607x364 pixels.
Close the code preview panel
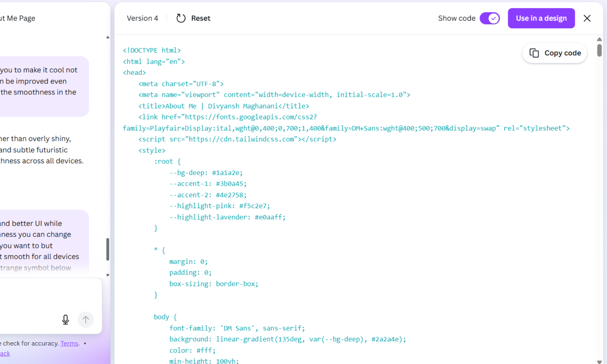[587, 18]
